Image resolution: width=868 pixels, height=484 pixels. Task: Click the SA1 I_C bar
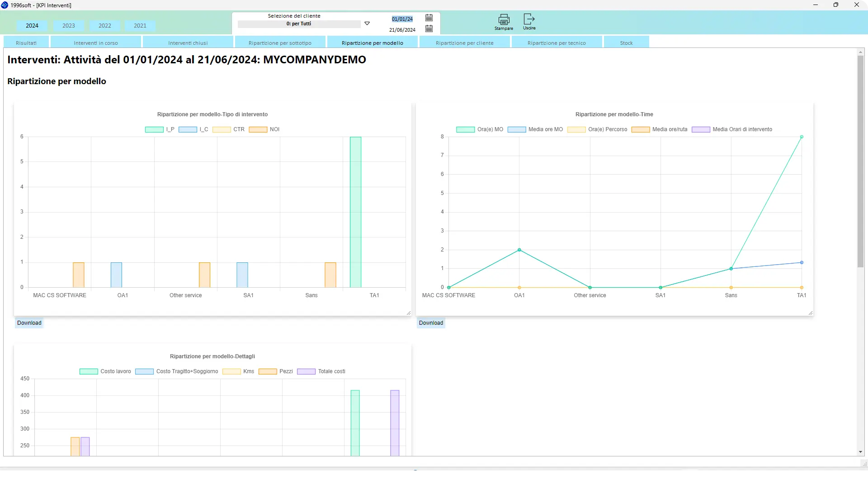(242, 275)
